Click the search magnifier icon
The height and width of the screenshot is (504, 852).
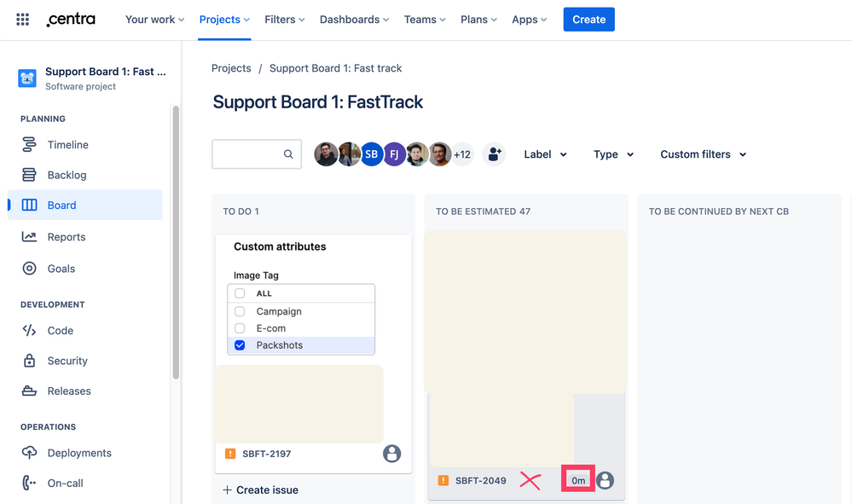288,154
